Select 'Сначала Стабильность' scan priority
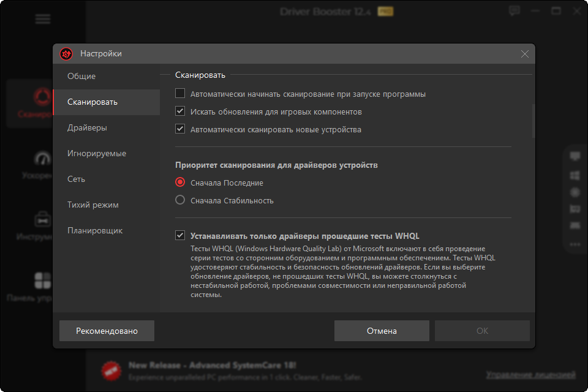 pyautogui.click(x=180, y=200)
